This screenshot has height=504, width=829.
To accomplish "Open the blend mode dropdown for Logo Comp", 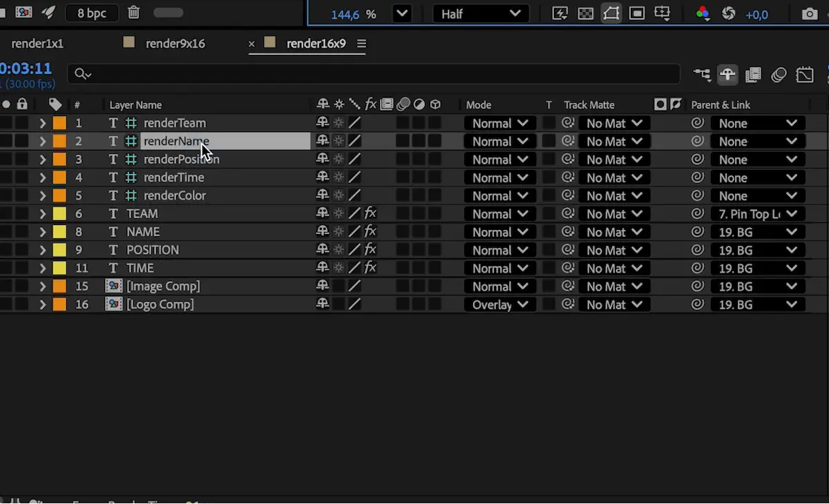I will point(499,304).
